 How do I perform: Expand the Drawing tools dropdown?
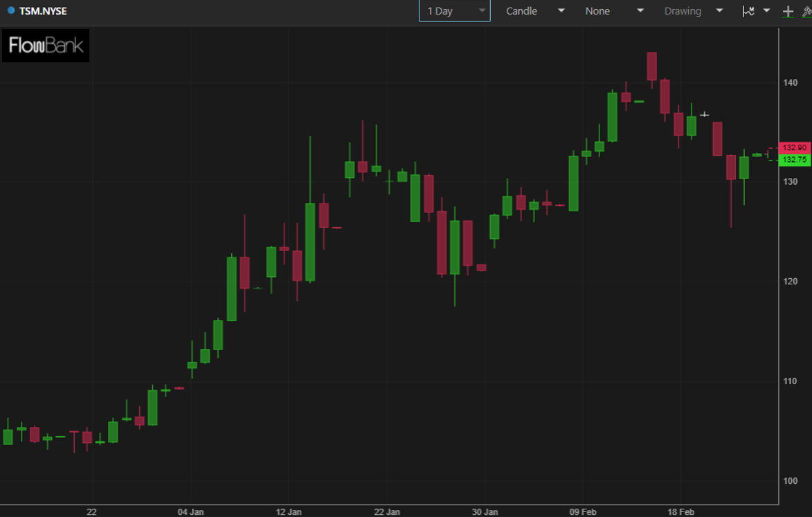point(693,11)
